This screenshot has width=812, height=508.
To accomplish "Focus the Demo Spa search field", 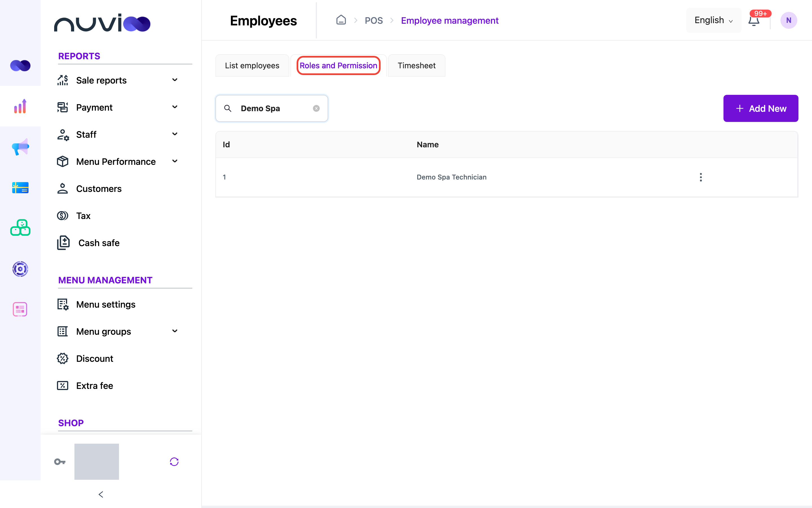I will [272, 108].
